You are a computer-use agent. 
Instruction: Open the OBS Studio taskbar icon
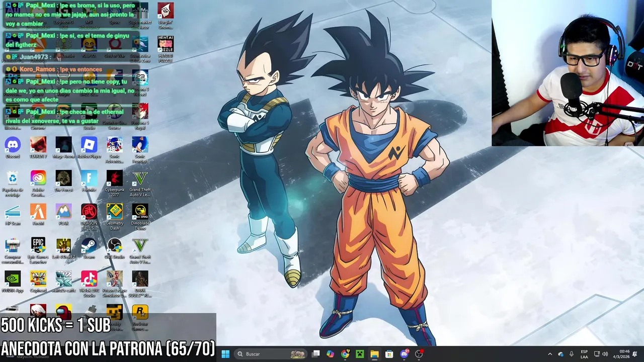point(419,354)
